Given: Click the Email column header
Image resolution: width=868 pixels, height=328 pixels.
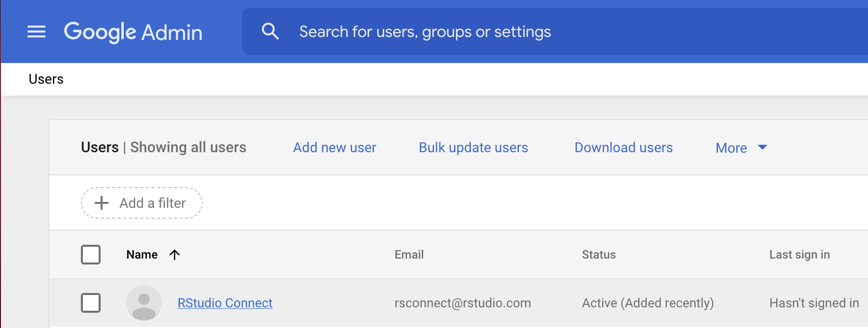Looking at the screenshot, I should [409, 255].
